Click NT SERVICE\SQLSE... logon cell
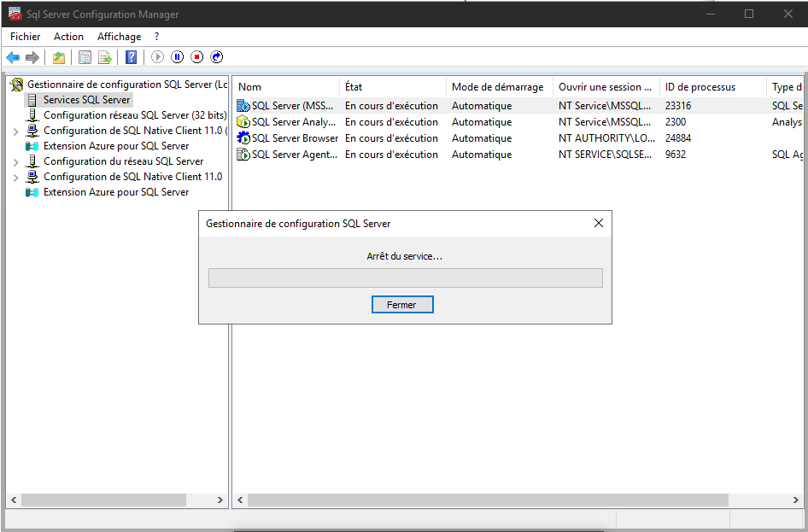This screenshot has height=532, width=808. (605, 155)
